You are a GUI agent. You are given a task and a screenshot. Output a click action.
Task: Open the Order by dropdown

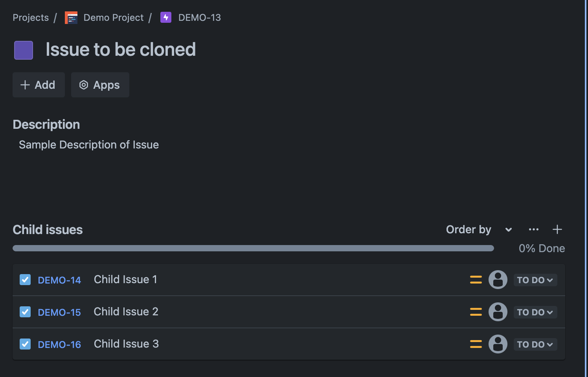click(479, 230)
